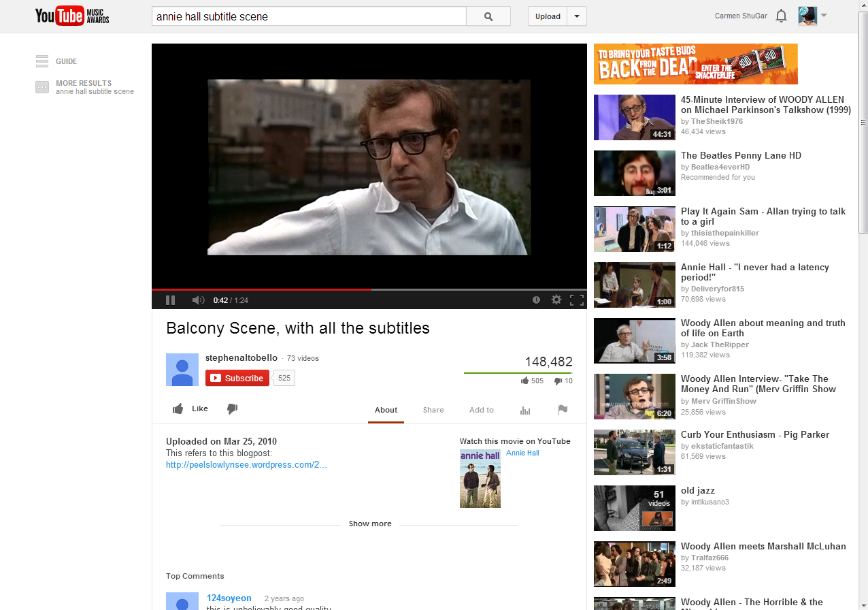
Task: Click the Watch Later clock icon
Action: (536, 300)
